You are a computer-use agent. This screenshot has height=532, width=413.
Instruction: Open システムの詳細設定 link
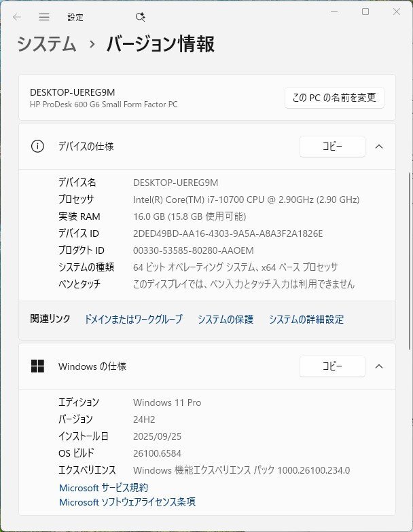point(306,319)
